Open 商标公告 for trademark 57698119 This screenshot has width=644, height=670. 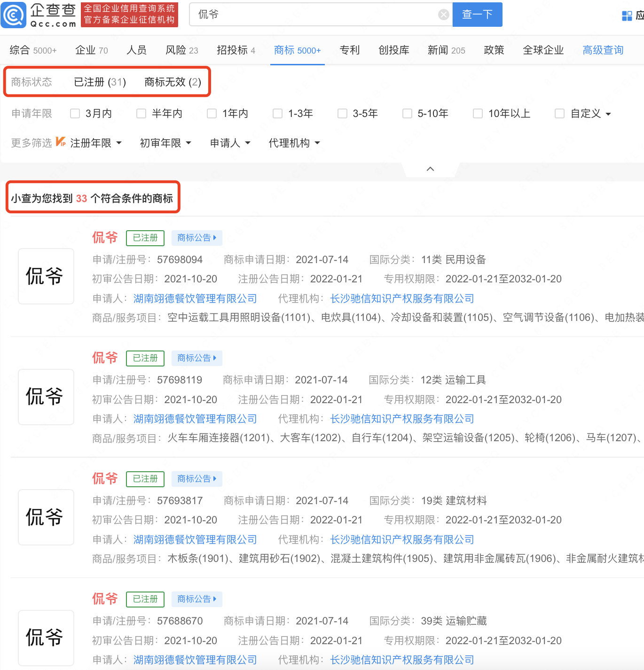pyautogui.click(x=196, y=358)
